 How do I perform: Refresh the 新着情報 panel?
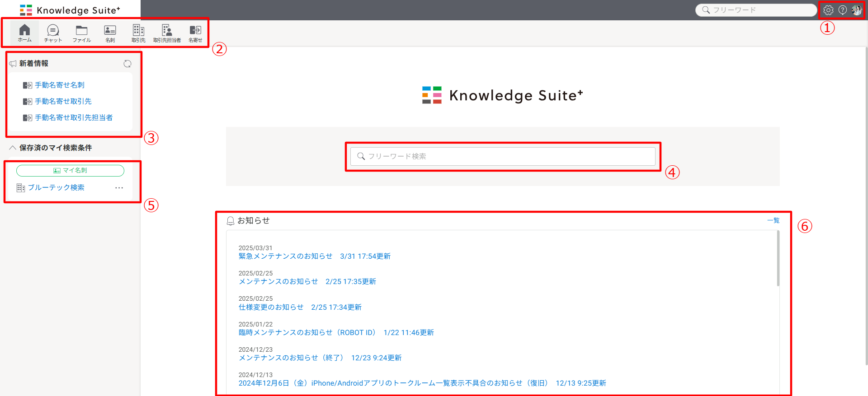point(127,64)
